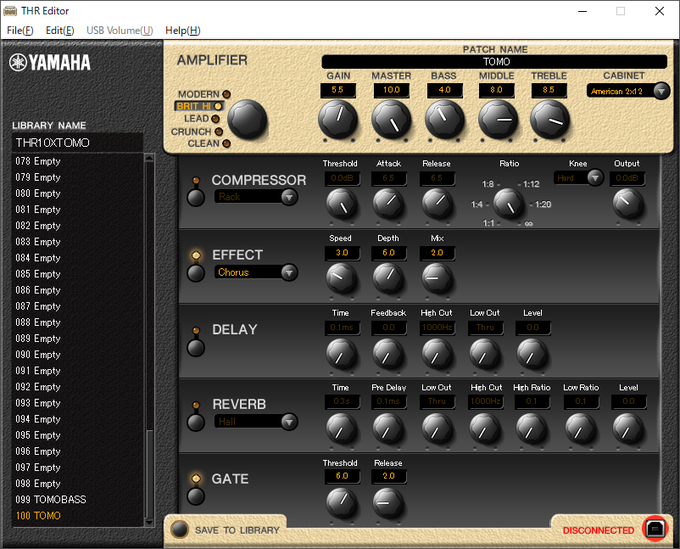
Task: Click the USB connection status icon
Action: coord(654,529)
